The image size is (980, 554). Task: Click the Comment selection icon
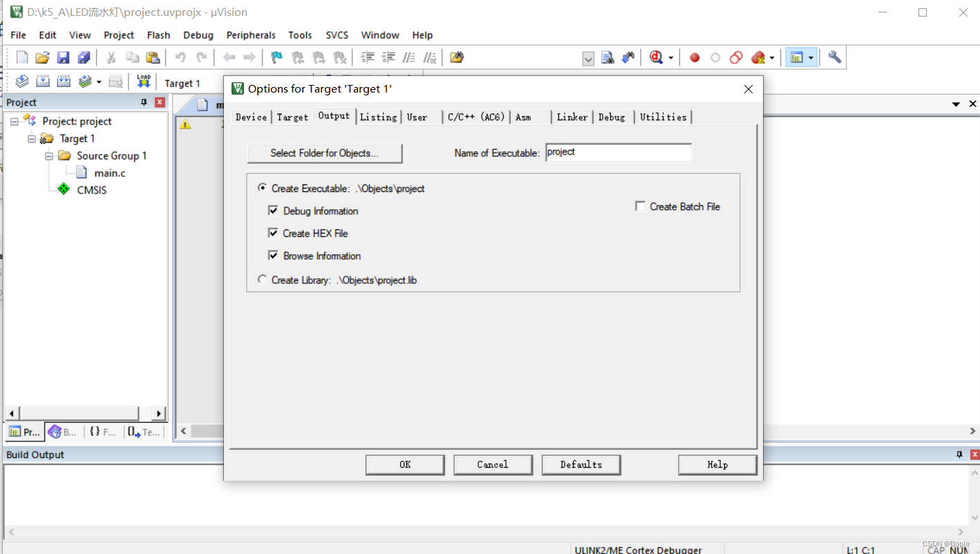click(x=410, y=57)
